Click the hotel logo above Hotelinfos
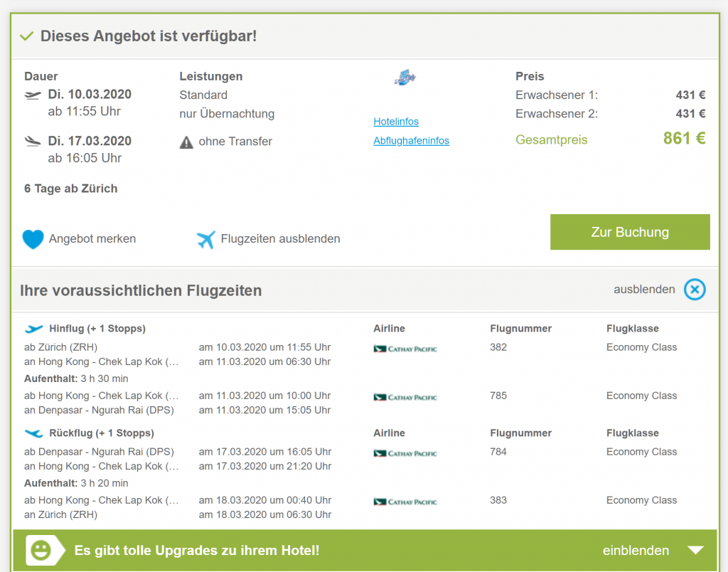 [405, 78]
